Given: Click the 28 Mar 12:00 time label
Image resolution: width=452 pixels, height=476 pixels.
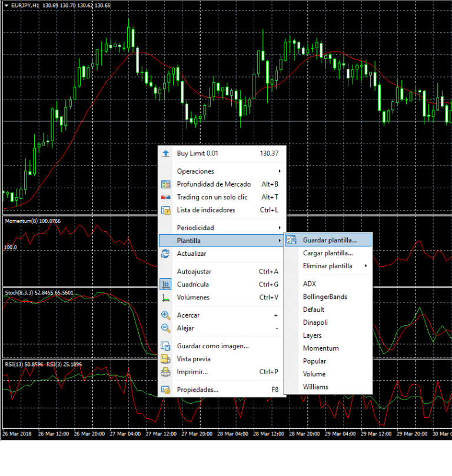Looking at the screenshot, I should [x=268, y=434].
